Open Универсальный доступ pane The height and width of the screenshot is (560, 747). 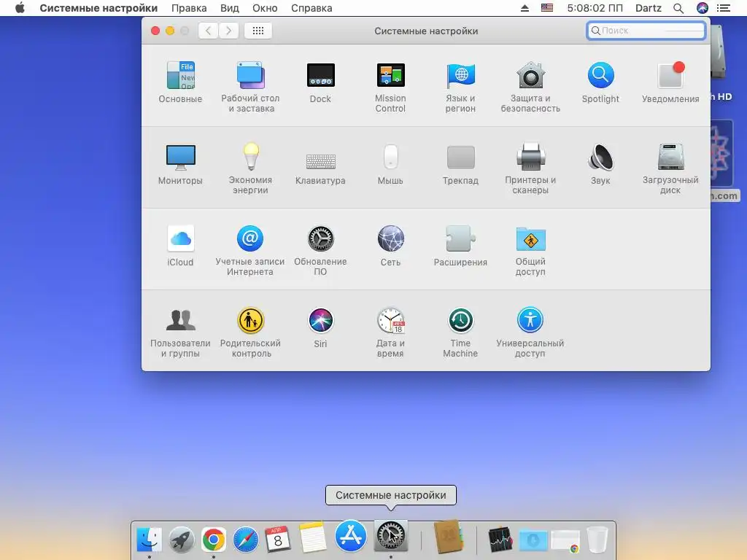(530, 332)
